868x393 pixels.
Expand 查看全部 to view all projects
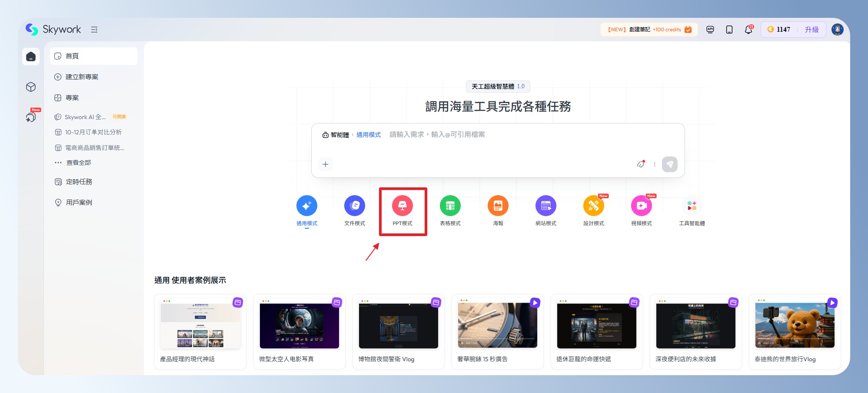(78, 163)
